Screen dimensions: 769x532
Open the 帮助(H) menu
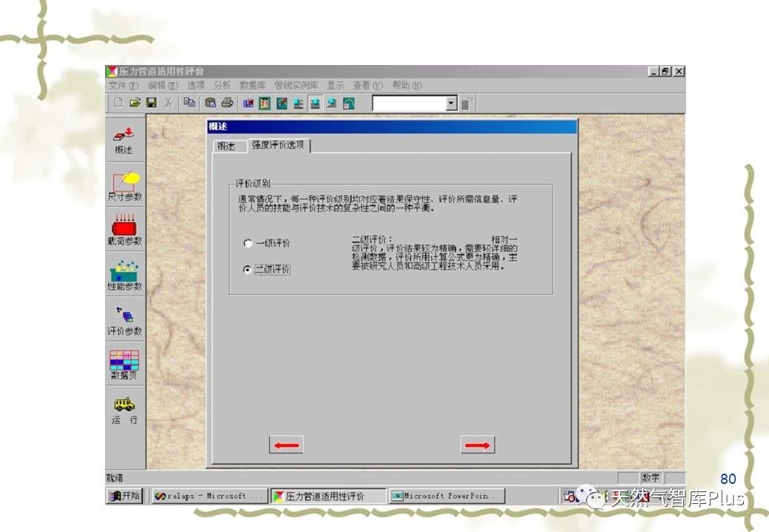407,85
